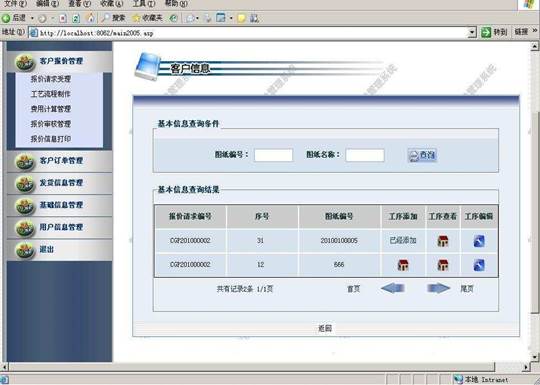Open the 工具 menu in menu bar
540x385 pixels.
[144, 3]
